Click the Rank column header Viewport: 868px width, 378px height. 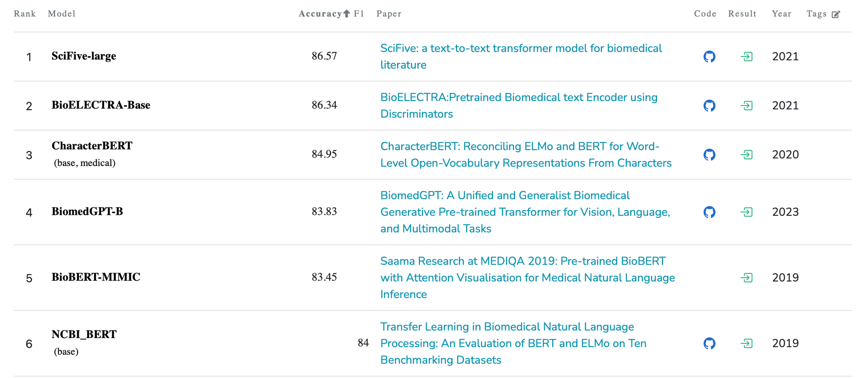tap(25, 14)
